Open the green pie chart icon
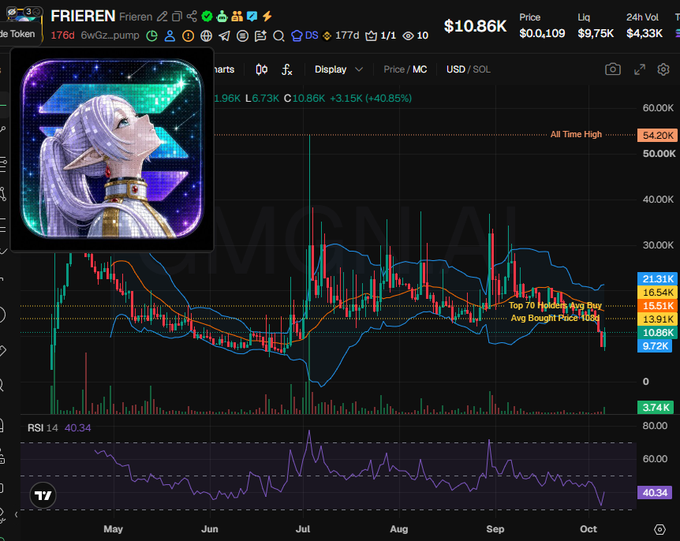 click(152, 36)
